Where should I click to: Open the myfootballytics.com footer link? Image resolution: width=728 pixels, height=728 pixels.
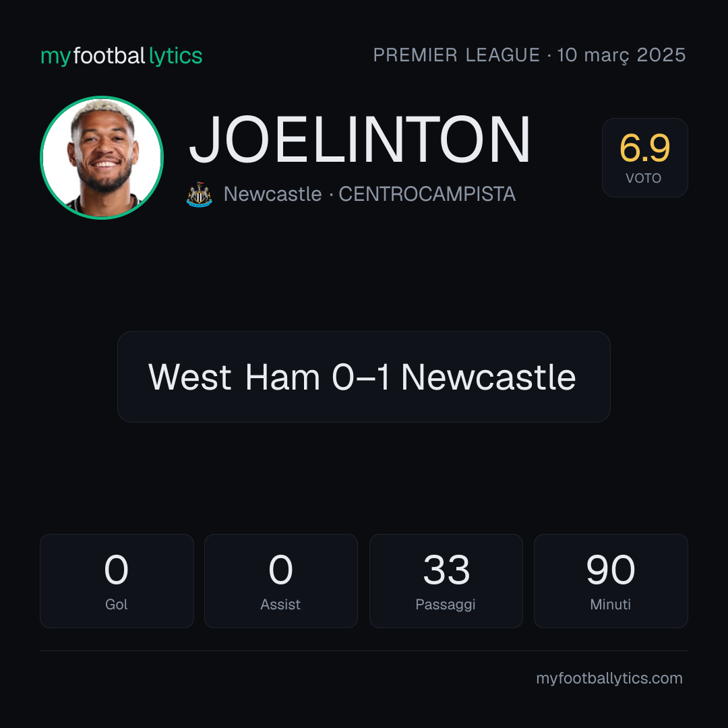[609, 678]
